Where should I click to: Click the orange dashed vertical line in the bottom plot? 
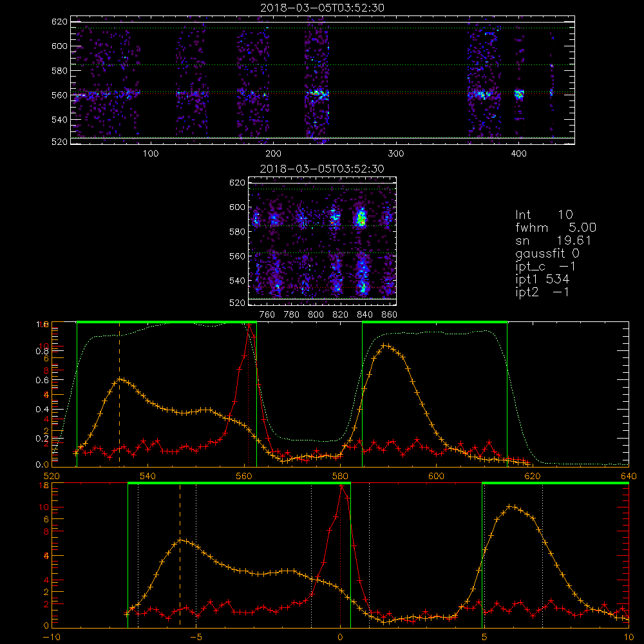[x=180, y=555]
